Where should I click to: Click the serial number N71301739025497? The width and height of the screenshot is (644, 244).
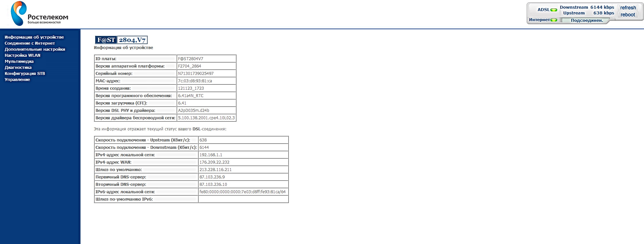click(196, 74)
